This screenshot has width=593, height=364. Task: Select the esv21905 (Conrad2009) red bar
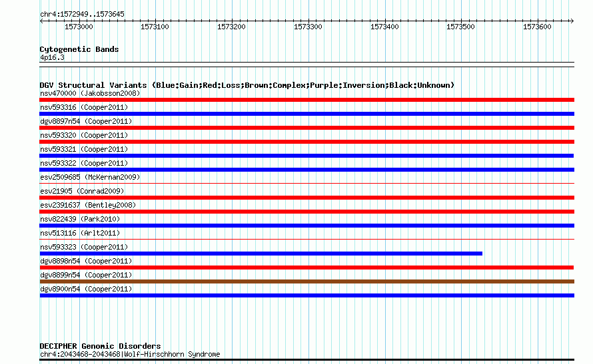(x=306, y=198)
